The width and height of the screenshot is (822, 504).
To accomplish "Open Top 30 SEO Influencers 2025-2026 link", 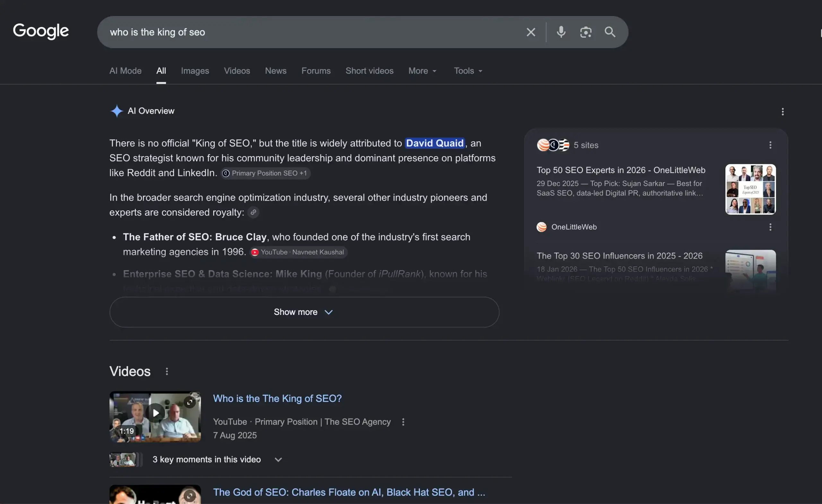I will (x=619, y=256).
